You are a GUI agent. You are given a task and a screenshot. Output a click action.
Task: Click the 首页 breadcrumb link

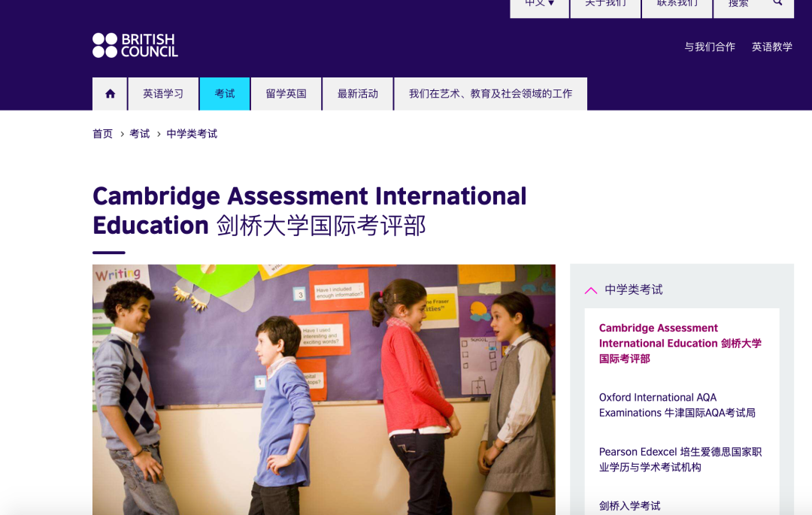pos(102,134)
